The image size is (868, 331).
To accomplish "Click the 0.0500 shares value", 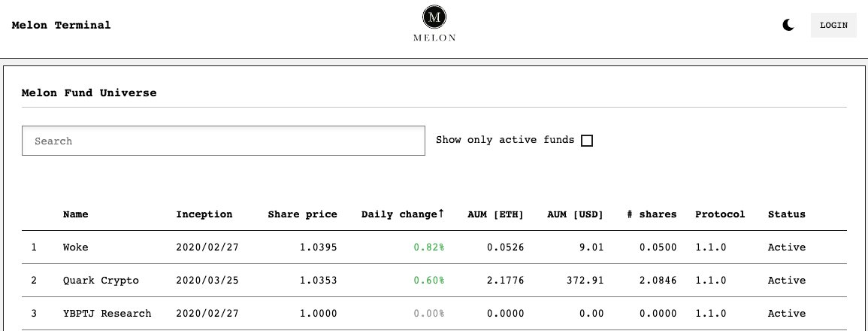I will pos(658,247).
